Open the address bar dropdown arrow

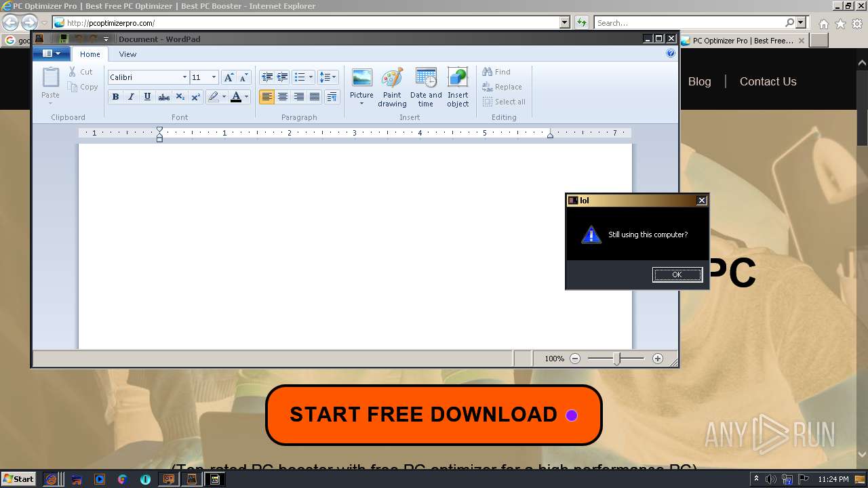[565, 22]
